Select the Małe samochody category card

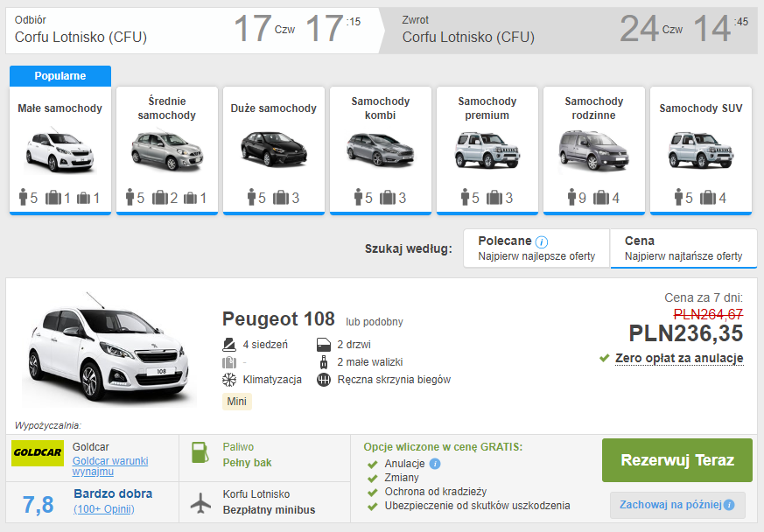click(x=60, y=150)
